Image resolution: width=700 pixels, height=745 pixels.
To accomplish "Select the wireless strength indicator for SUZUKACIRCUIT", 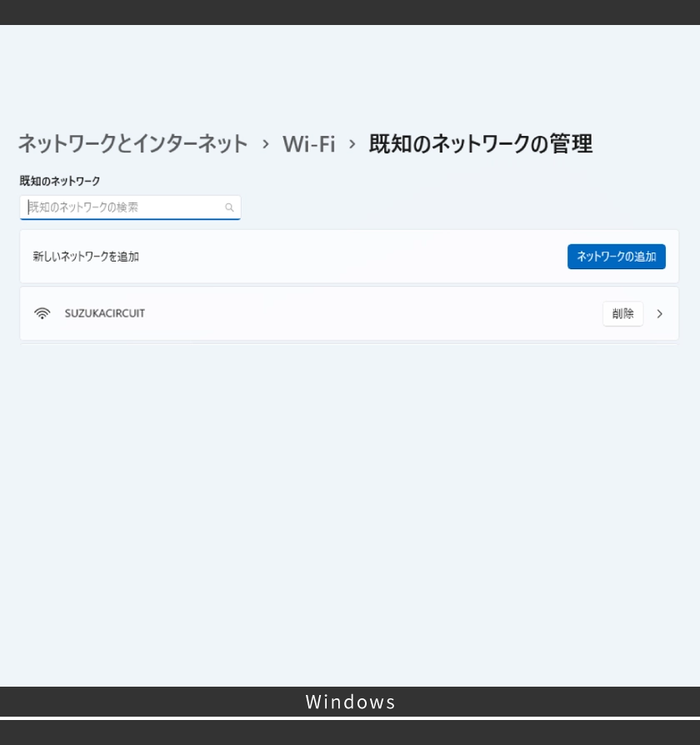I will [x=42, y=313].
